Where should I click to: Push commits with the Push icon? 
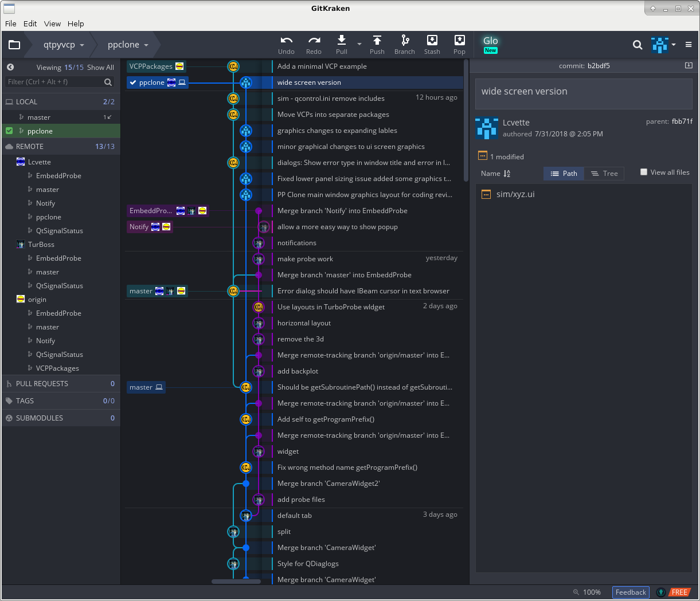click(377, 40)
